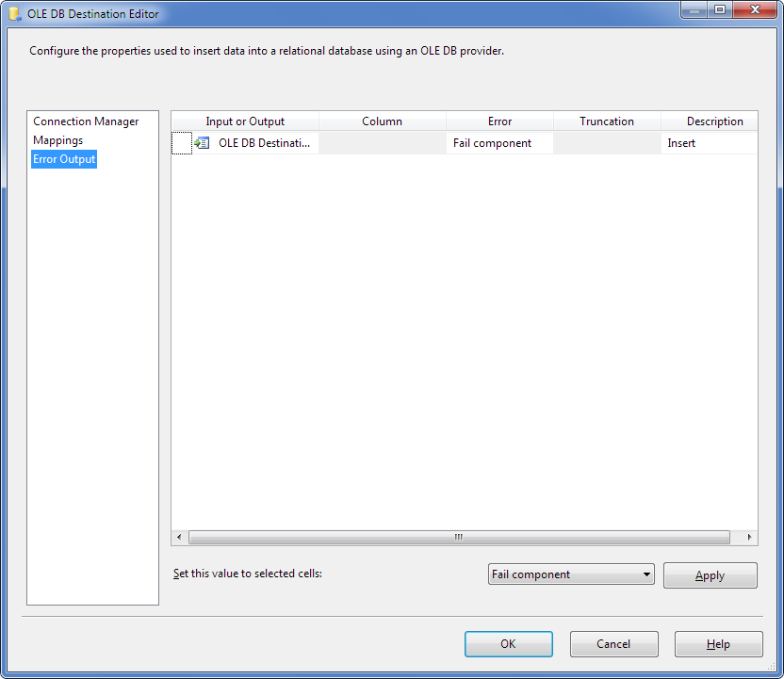Click the Error column header

[x=499, y=121]
